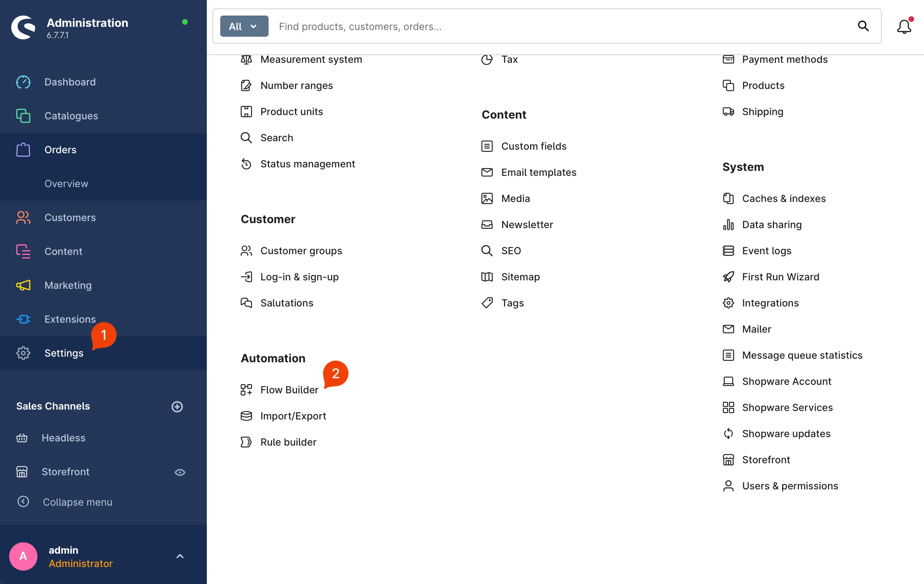Click the Customers sidebar icon

[23, 217]
